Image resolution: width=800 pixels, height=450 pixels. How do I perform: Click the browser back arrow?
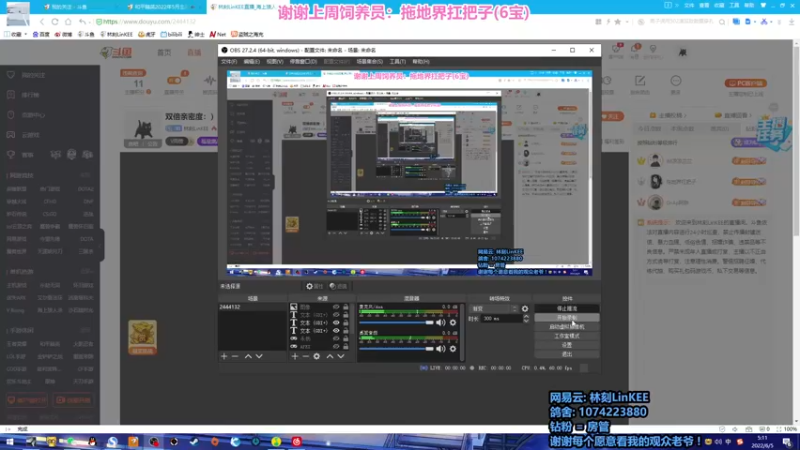42,22
